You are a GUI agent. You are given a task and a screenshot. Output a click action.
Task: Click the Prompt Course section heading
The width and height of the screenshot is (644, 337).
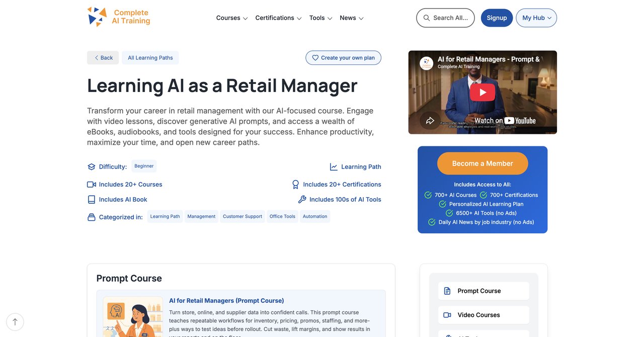(x=129, y=279)
